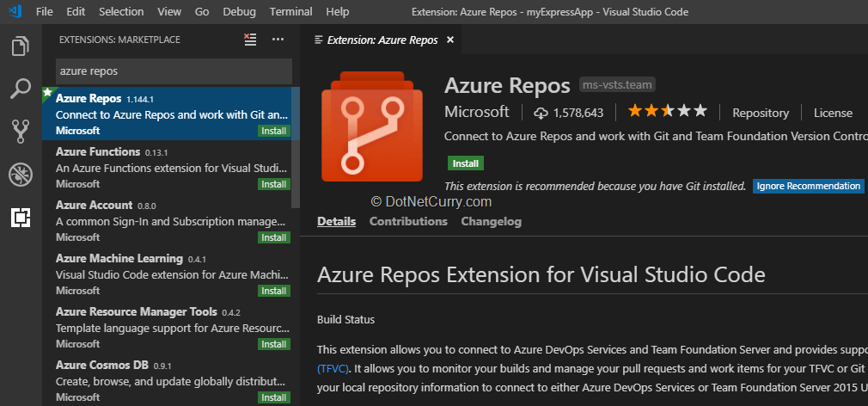The image size is (868, 406).
Task: Install Azure Repos from the list
Action: point(273,131)
